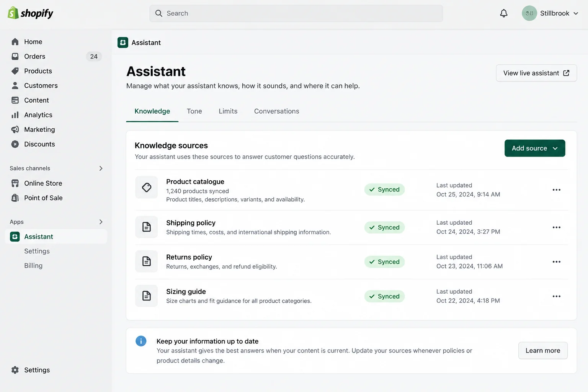Open Settings under Assistant app
Screen dimensions: 588x392
(37, 251)
